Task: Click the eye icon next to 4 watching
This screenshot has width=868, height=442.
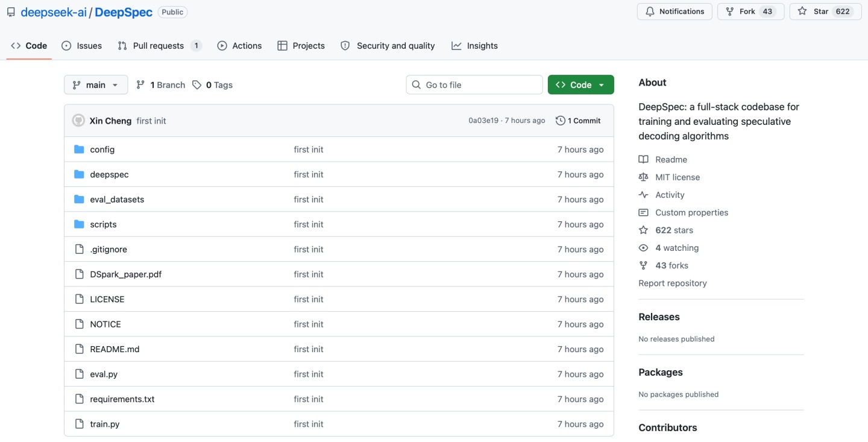Action: [643, 248]
